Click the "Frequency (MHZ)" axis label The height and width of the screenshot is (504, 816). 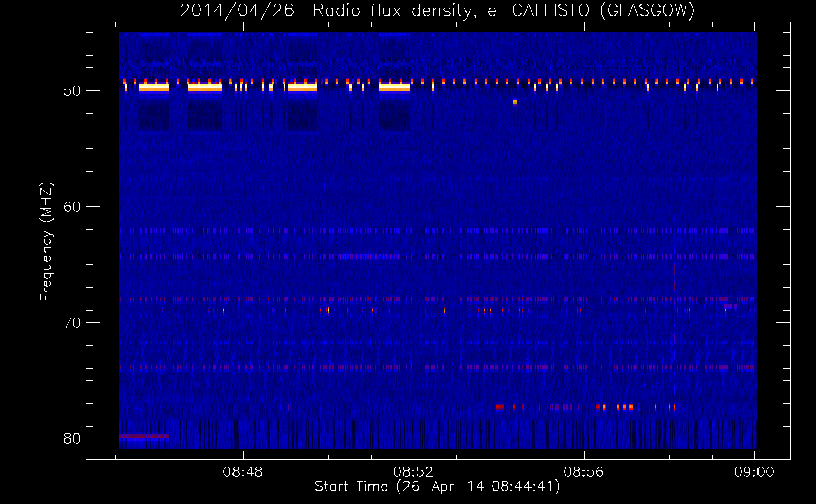[46, 242]
